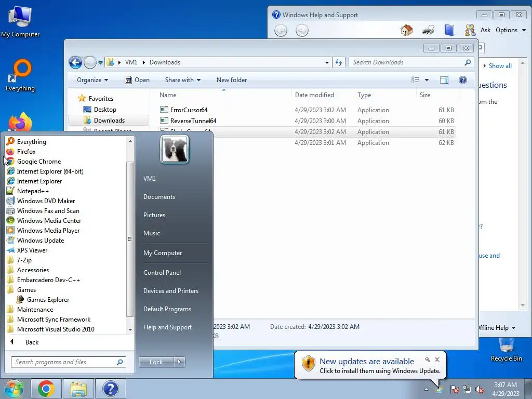Toggle the preview pane in Explorer

pyautogui.click(x=444, y=80)
